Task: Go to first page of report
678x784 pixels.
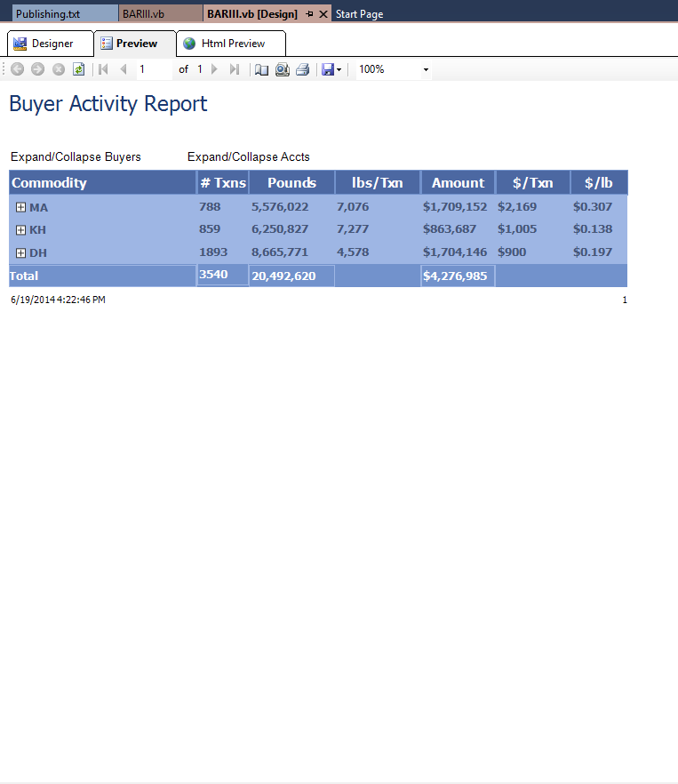Action: coord(103,69)
